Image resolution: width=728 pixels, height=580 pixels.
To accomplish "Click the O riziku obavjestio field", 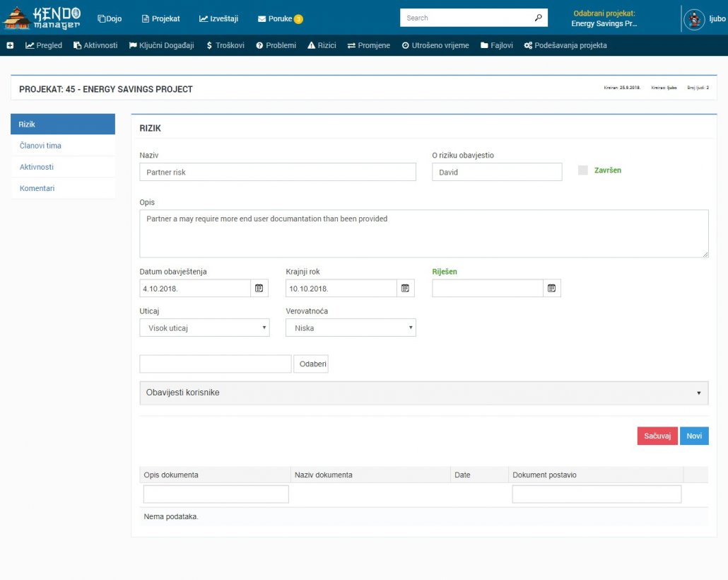I will click(x=497, y=172).
